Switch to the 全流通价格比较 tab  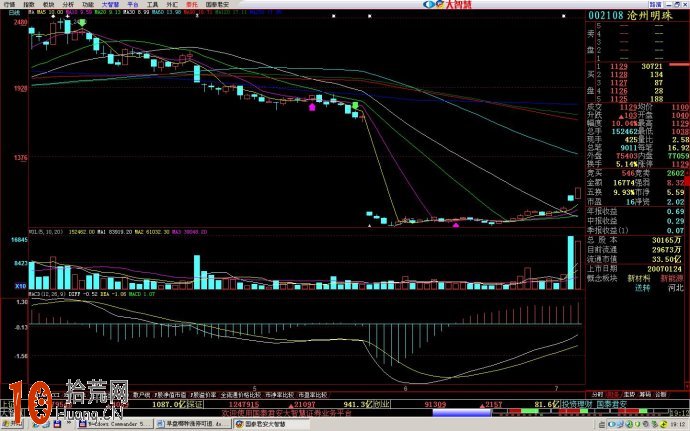[x=241, y=395]
